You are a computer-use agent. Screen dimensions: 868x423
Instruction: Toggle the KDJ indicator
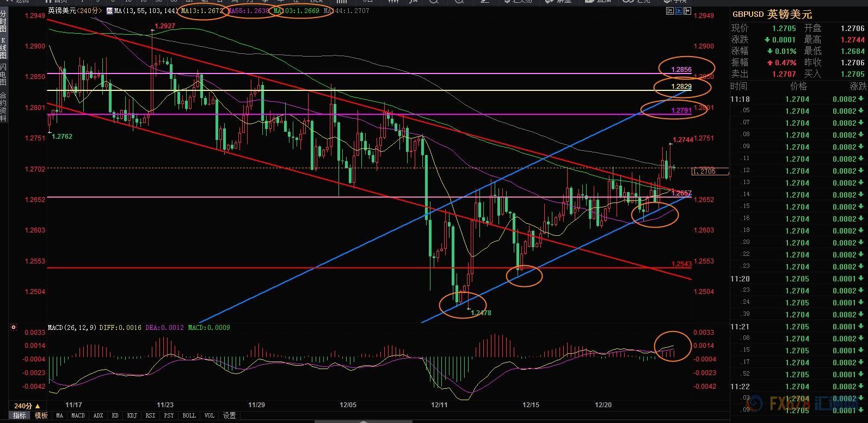131,415
